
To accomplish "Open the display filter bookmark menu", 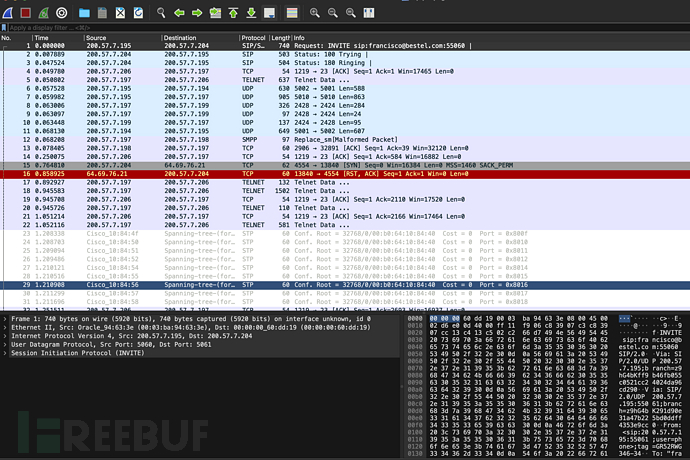I will click(4, 28).
